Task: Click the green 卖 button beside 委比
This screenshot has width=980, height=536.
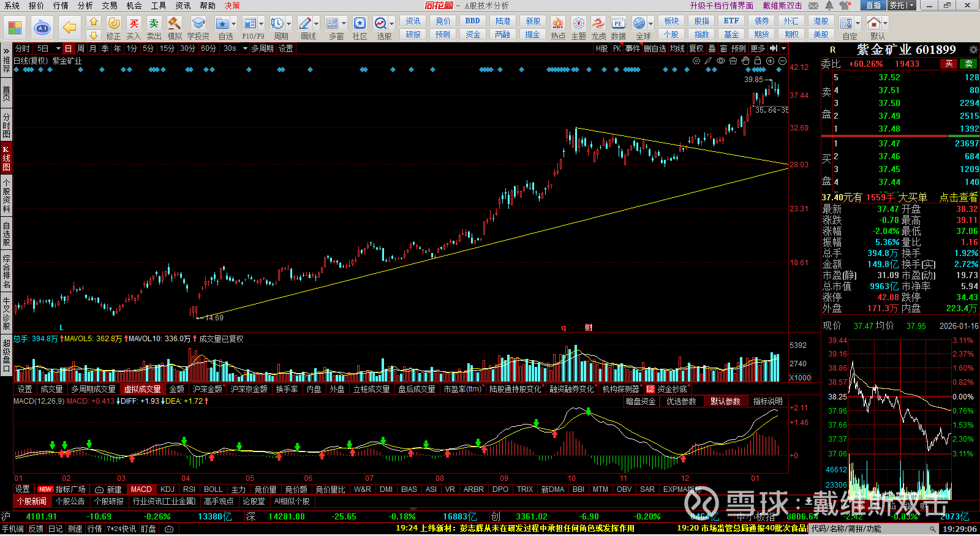Action: [969, 64]
